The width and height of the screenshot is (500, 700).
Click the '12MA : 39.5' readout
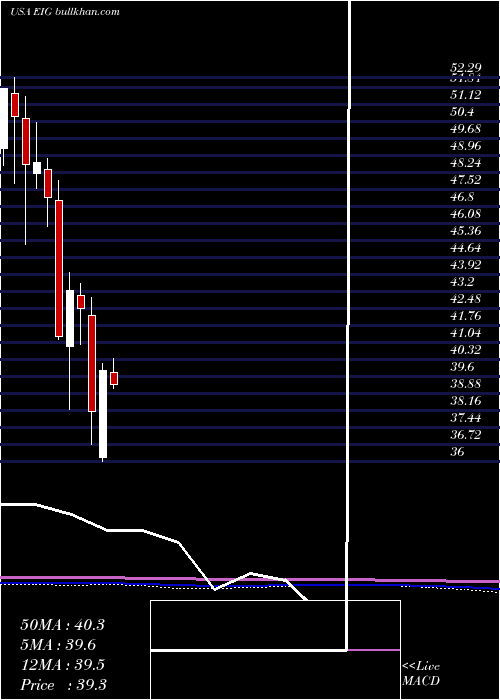(62, 665)
